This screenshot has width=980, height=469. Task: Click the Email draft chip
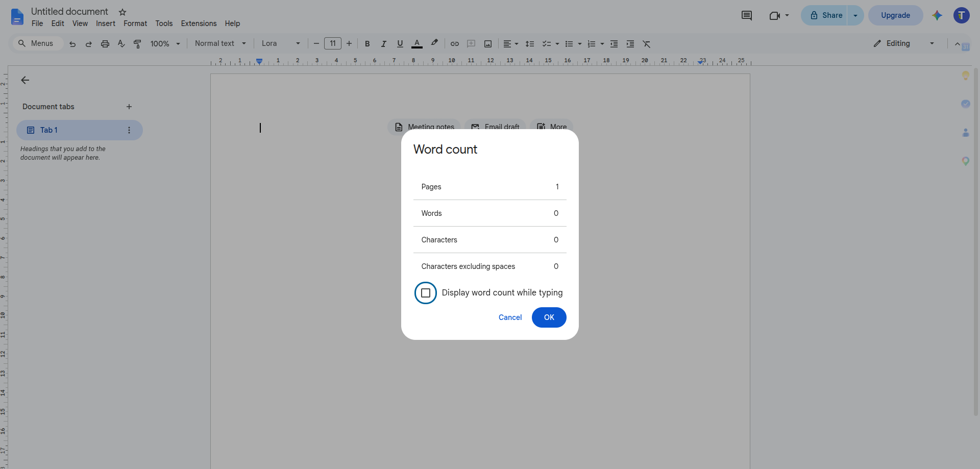pos(495,126)
